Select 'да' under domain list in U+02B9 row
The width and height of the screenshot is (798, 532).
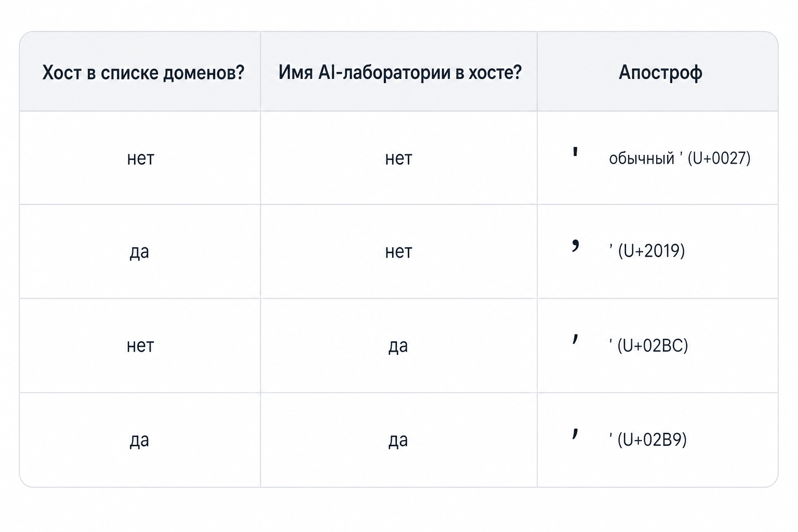(x=139, y=441)
